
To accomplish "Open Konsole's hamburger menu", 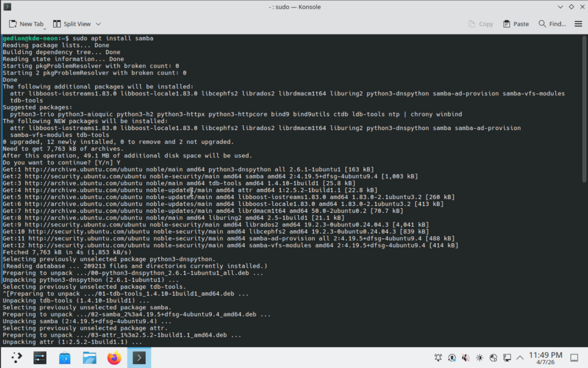I will coord(577,24).
